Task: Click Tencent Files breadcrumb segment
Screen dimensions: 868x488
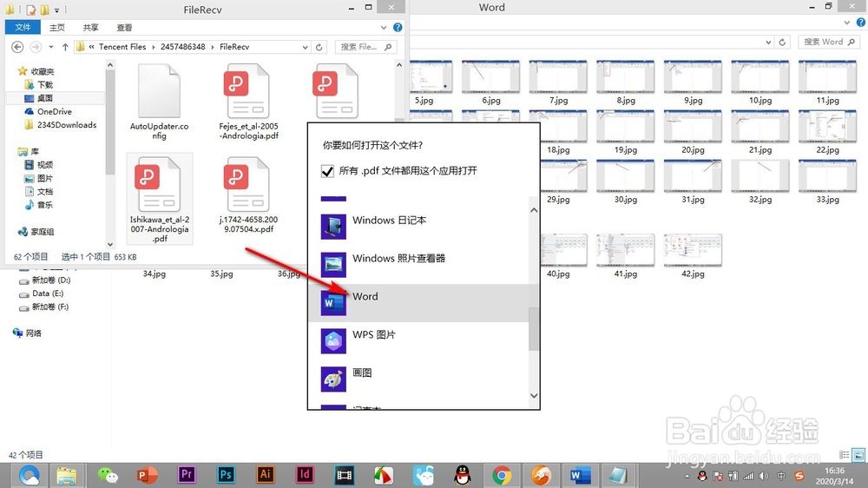Action: [x=122, y=47]
